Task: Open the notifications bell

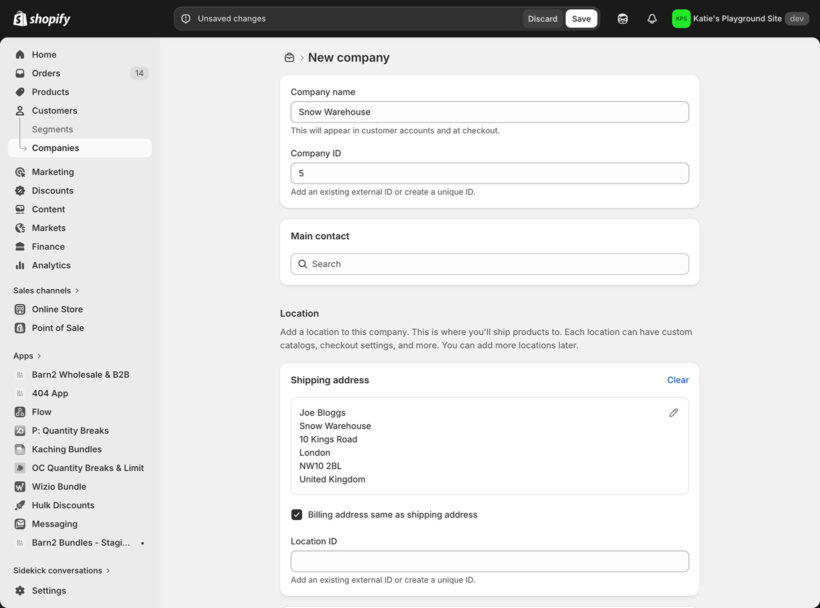Action: click(x=652, y=19)
